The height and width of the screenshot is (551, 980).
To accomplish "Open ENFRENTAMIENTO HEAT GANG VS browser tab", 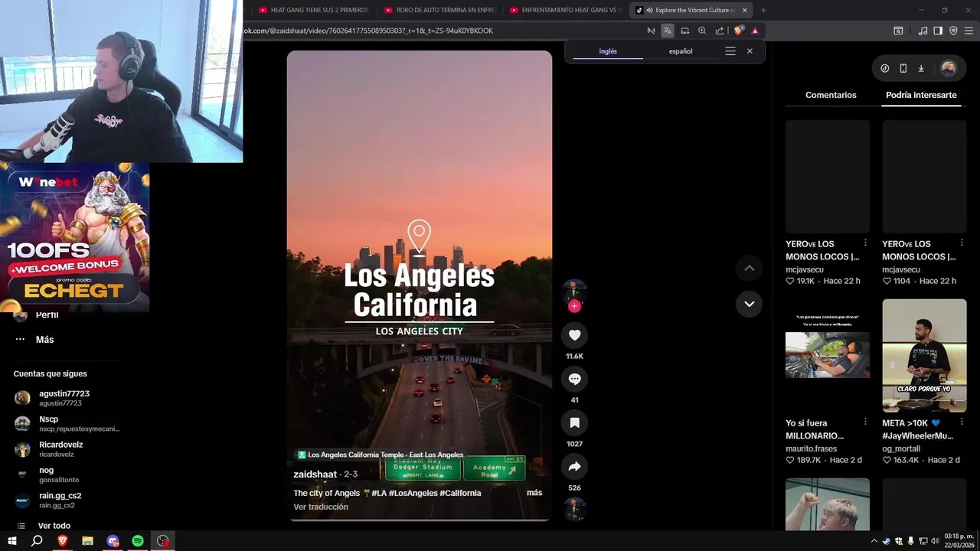I will pos(565,10).
